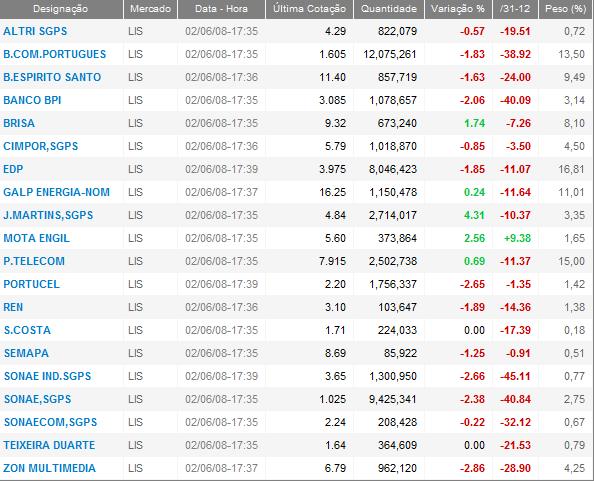Screen dimensions: 594x482
Task: Select the LIS market cell in EDP row
Action: point(136,169)
